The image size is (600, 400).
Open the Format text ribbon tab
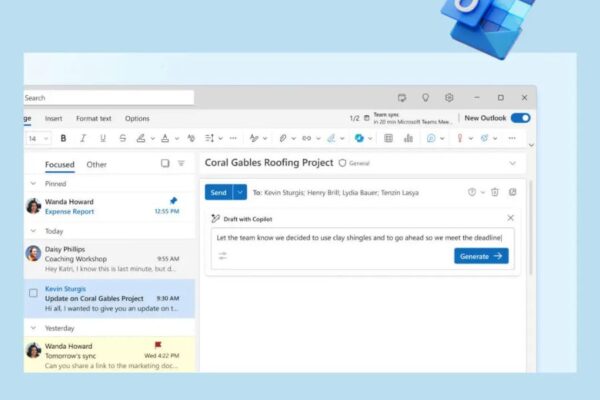coord(94,118)
